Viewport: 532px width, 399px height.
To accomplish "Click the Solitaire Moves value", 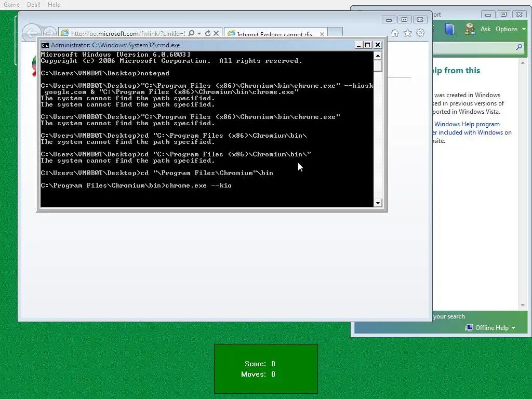I will 273,374.
